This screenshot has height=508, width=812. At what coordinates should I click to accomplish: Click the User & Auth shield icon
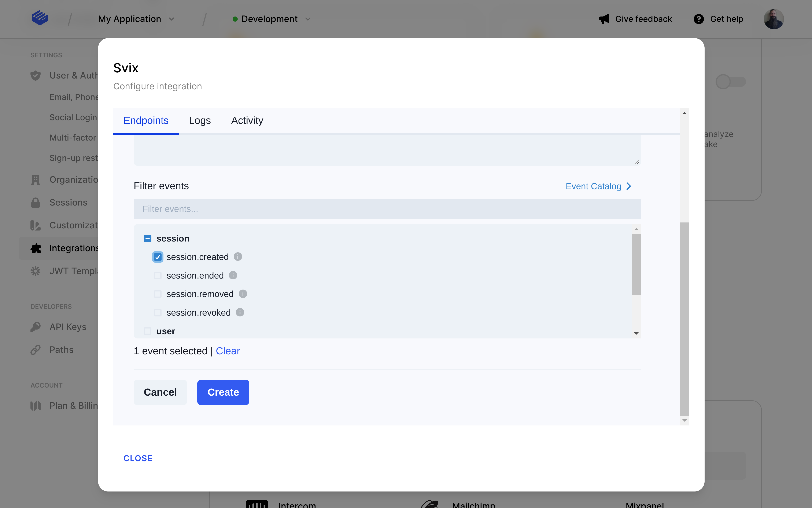(36, 76)
